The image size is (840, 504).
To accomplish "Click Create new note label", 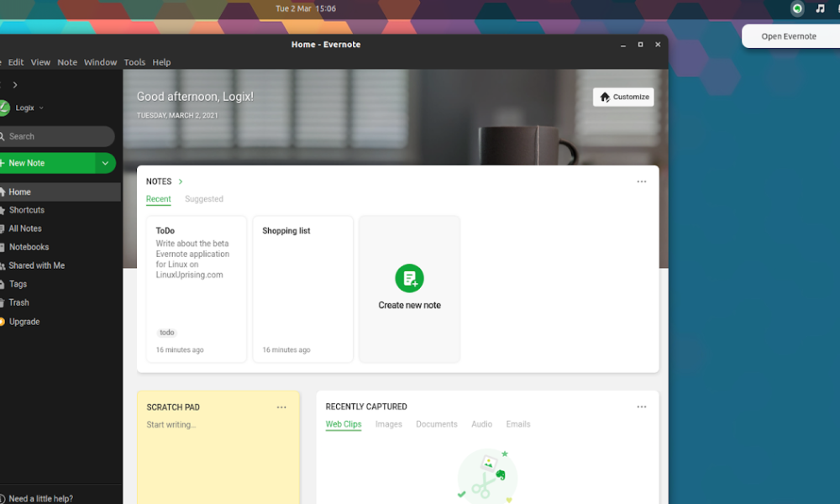I will tap(409, 305).
